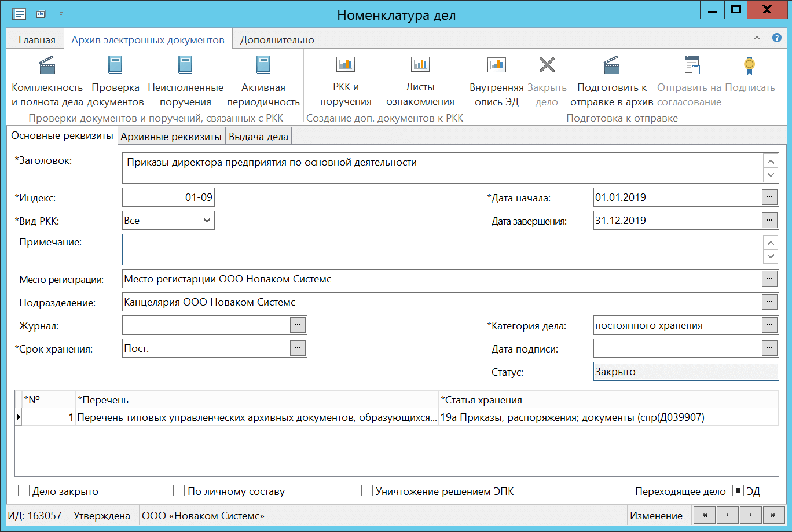Viewport: 792px width, 532px height.
Task: Click Подготовить к отправке в архив
Action: coord(612,82)
